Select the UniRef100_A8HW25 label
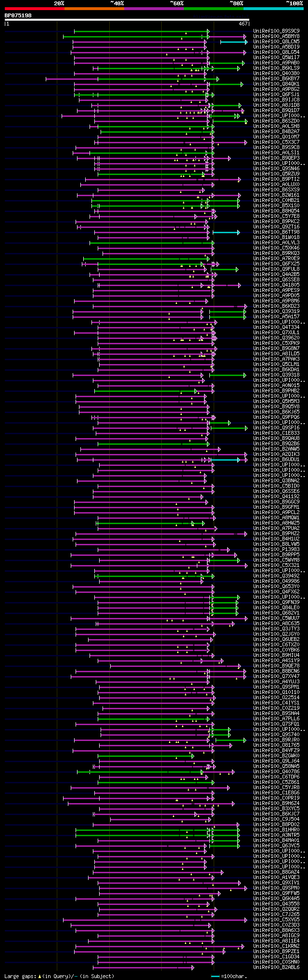This screenshot has width=308, height=980. tap(276, 523)
